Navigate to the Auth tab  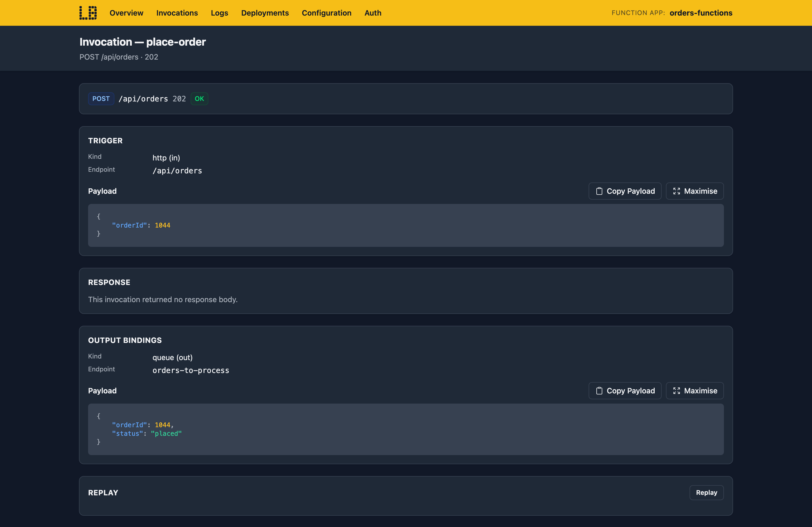tap(372, 13)
